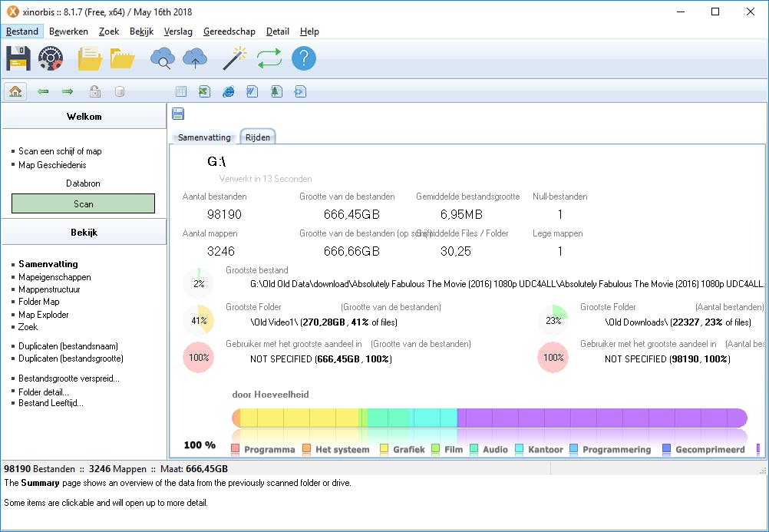Open the Verslag menu
This screenshot has width=769, height=532.
coord(178,31)
